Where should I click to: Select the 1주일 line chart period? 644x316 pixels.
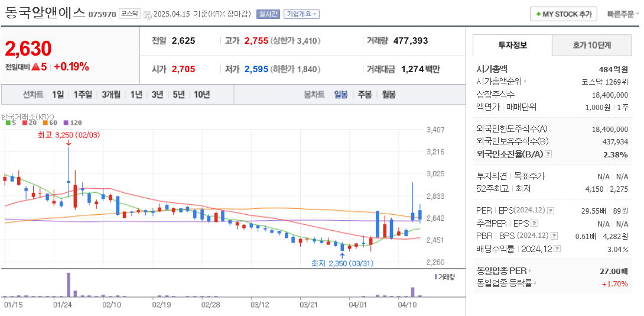tap(83, 95)
